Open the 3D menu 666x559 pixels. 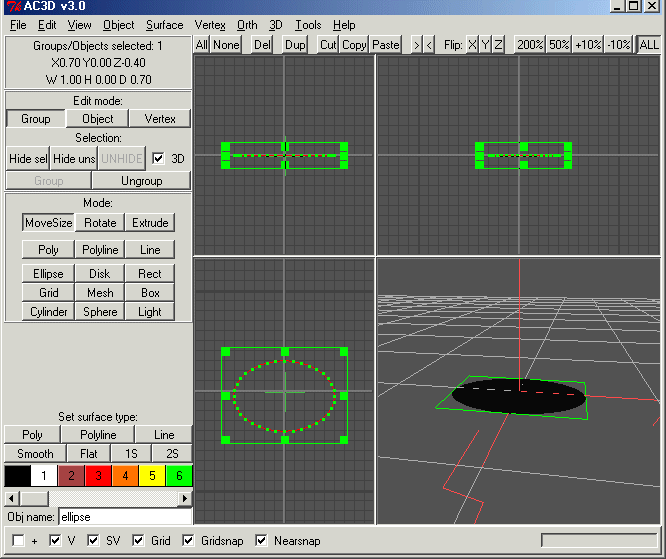click(x=275, y=25)
